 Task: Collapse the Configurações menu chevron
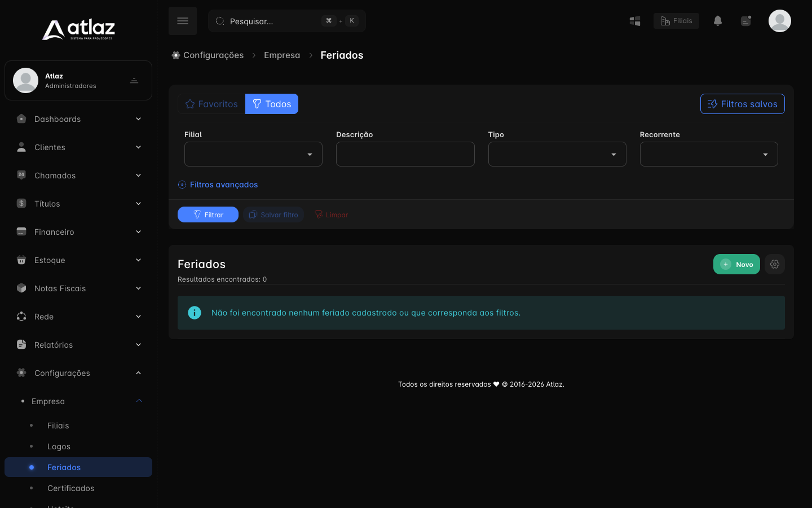(x=138, y=373)
